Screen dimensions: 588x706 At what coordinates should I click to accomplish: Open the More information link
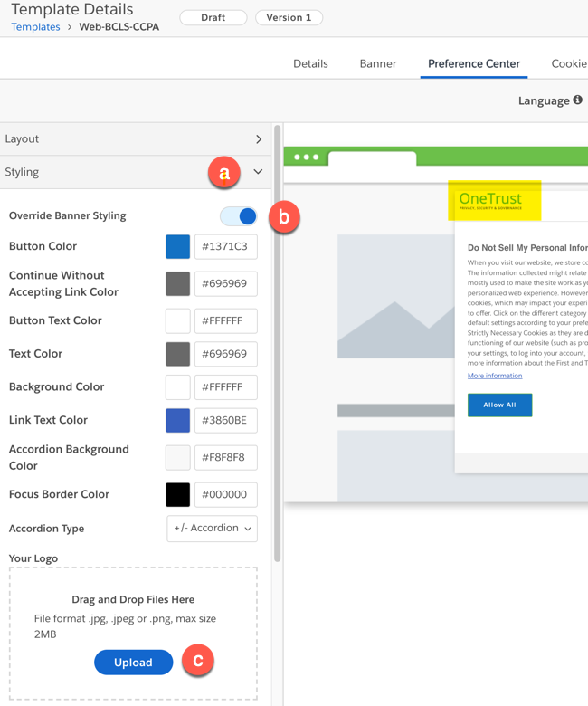click(495, 376)
